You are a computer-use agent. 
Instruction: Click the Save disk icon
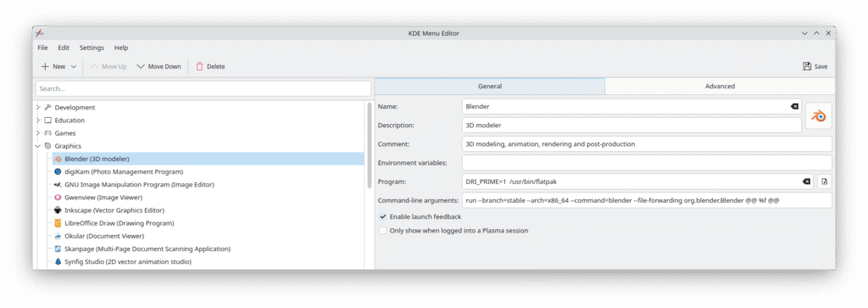coord(807,66)
